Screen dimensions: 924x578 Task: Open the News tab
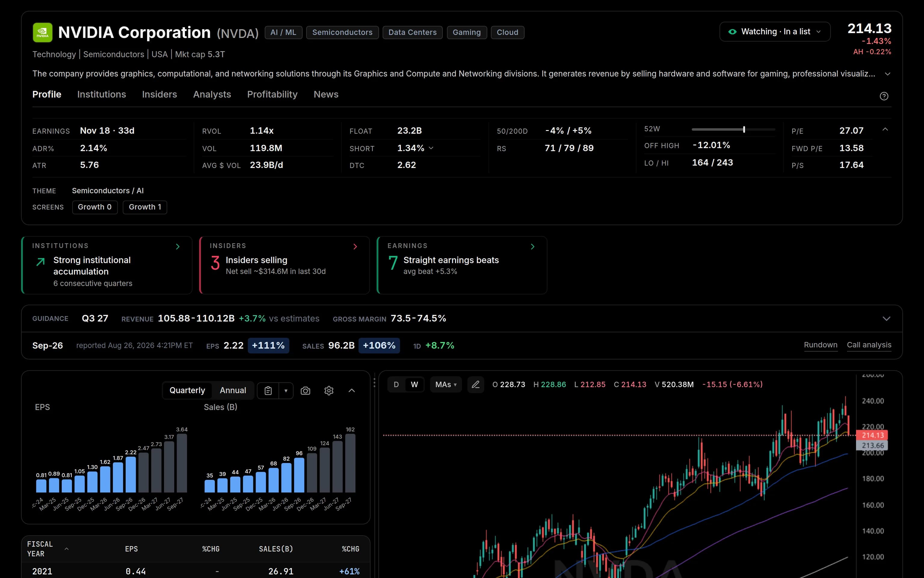pyautogui.click(x=326, y=95)
